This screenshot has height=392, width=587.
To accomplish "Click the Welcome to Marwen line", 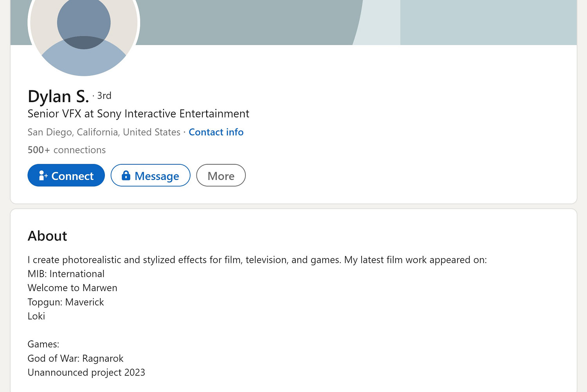I will [x=72, y=288].
